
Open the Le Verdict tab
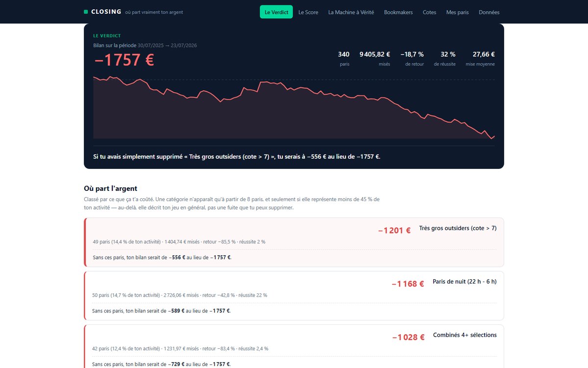click(x=276, y=12)
